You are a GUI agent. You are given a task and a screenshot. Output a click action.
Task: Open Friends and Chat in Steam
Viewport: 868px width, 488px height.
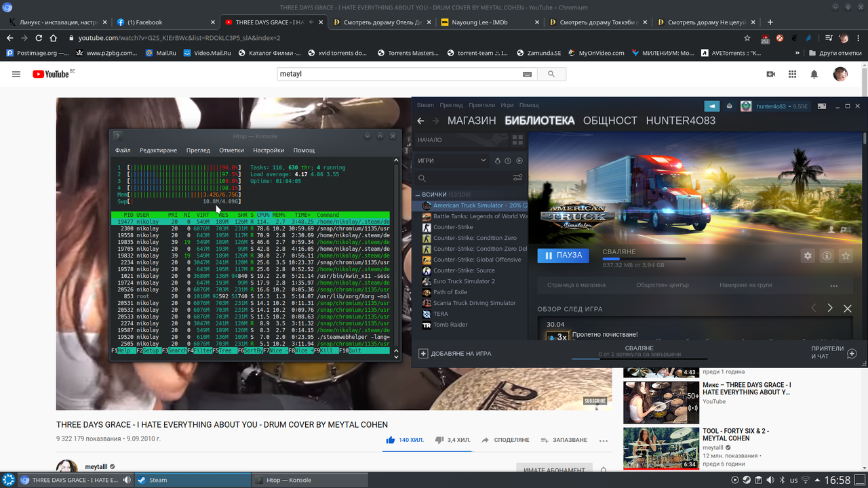click(833, 353)
